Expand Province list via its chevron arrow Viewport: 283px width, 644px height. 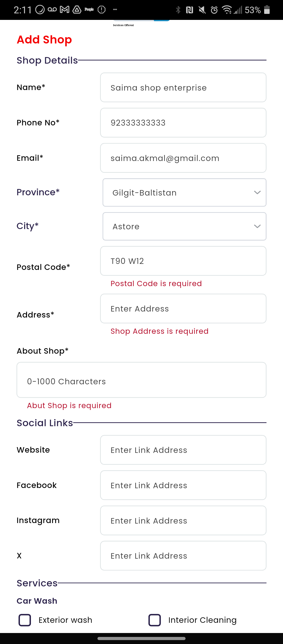[257, 192]
